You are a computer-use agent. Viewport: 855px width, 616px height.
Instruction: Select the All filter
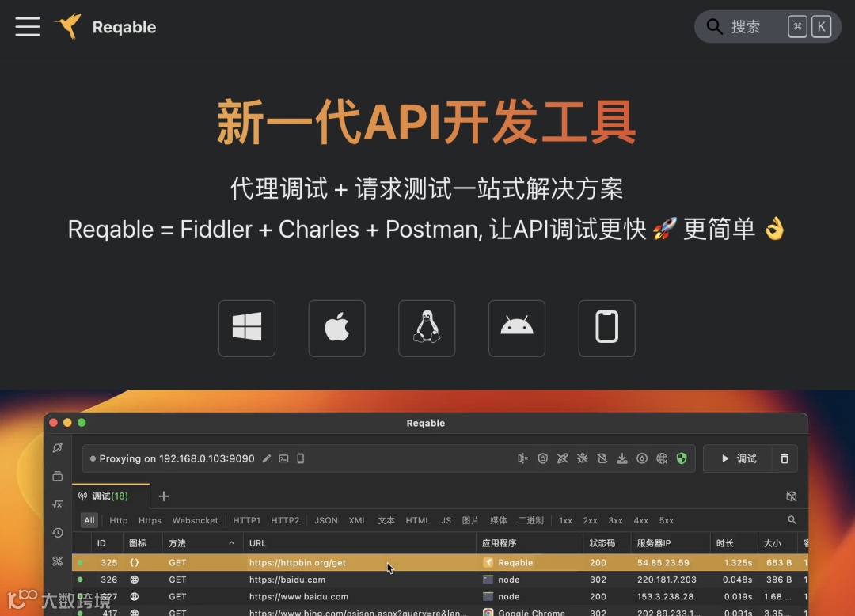89,521
